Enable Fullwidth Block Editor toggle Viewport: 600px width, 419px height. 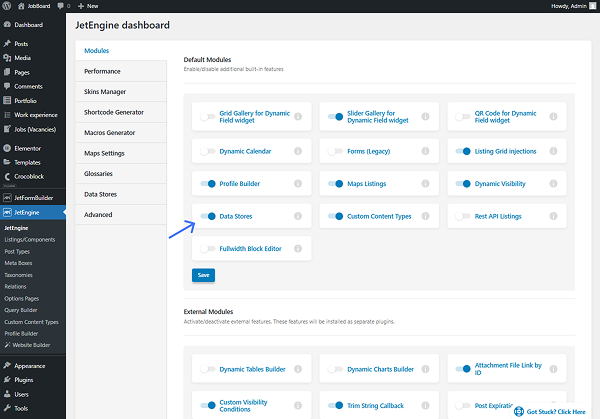208,249
